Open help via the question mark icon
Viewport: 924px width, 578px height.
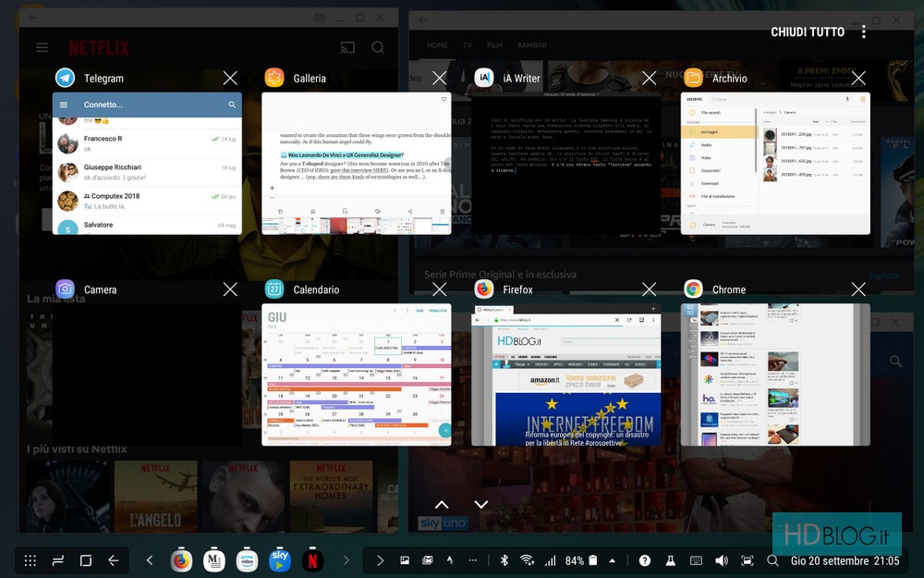645,560
